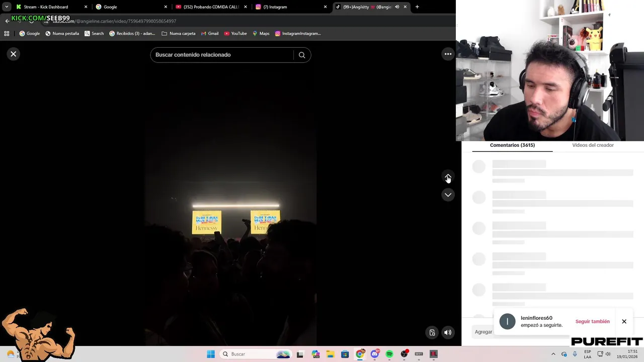Open File Explorer from taskbar
644x362 pixels.
pyautogui.click(x=330, y=354)
